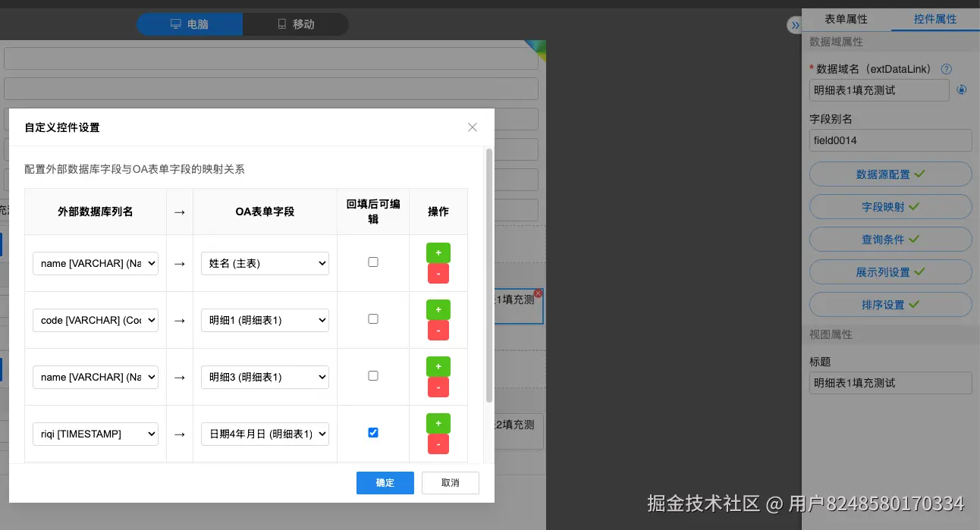This screenshot has width=980, height=530.
Task: Uncheck 回填后可编辑 for the 日期4年月日 row
Action: click(x=373, y=433)
